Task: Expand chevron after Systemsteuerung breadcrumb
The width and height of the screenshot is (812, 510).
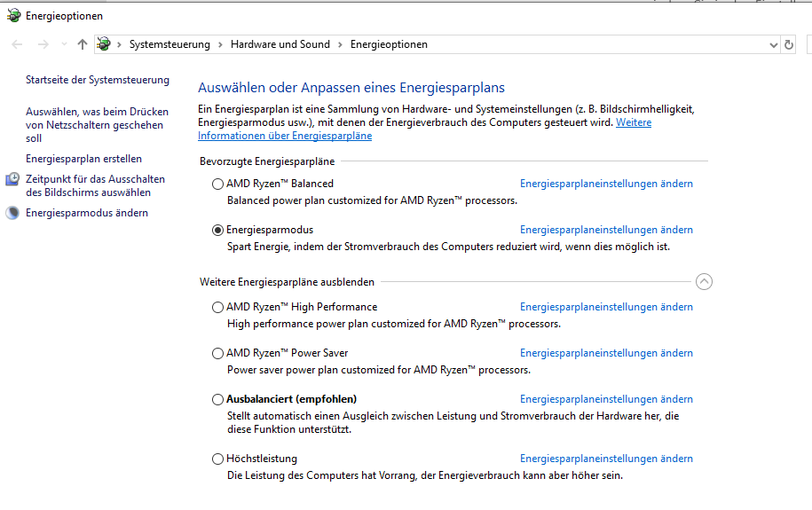Action: pyautogui.click(x=220, y=44)
